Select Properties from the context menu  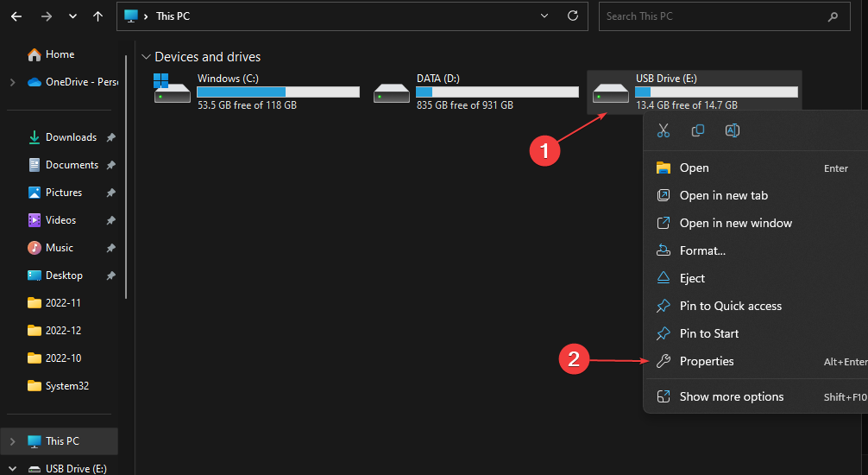tap(707, 361)
